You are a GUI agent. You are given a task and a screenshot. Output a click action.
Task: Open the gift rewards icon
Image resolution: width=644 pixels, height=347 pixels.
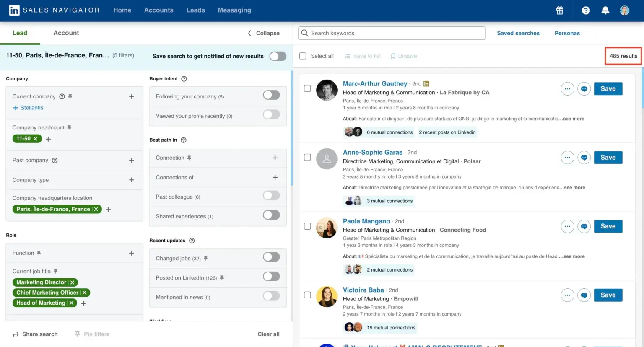[x=559, y=10]
